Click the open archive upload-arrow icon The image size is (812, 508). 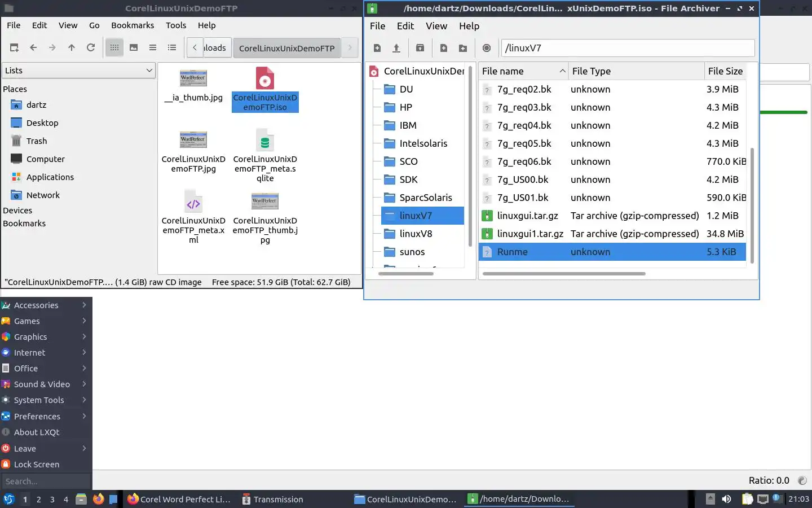[396, 48]
